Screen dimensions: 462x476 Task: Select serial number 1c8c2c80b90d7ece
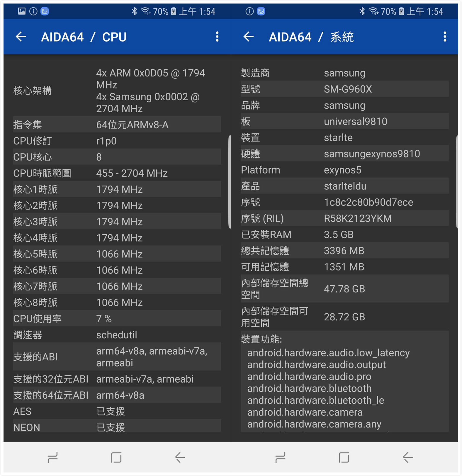(368, 202)
